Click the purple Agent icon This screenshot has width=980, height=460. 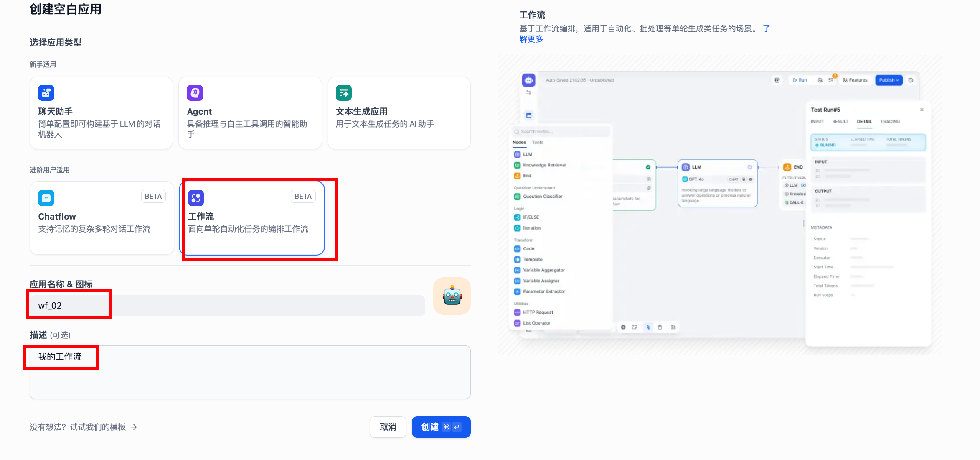click(x=195, y=93)
